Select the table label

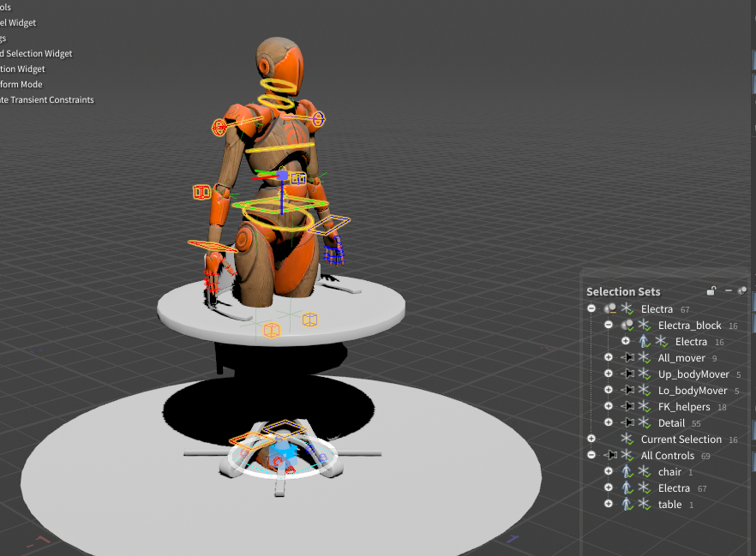click(669, 505)
